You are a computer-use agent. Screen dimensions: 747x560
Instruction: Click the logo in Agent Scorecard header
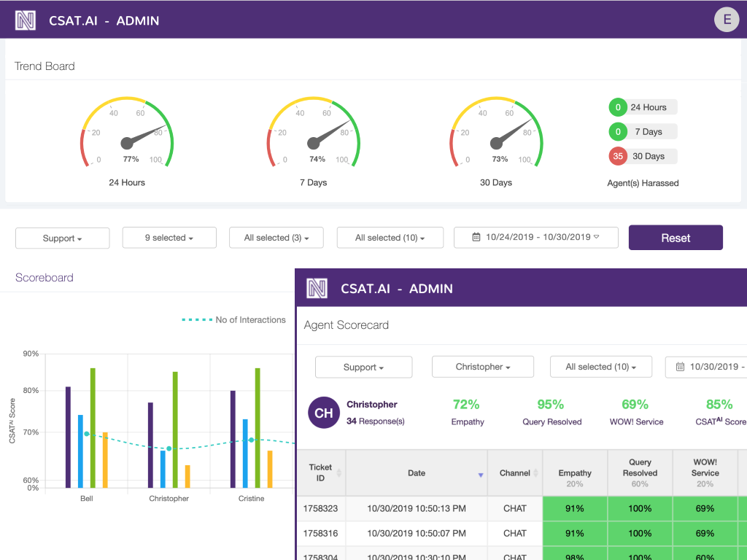[317, 289]
